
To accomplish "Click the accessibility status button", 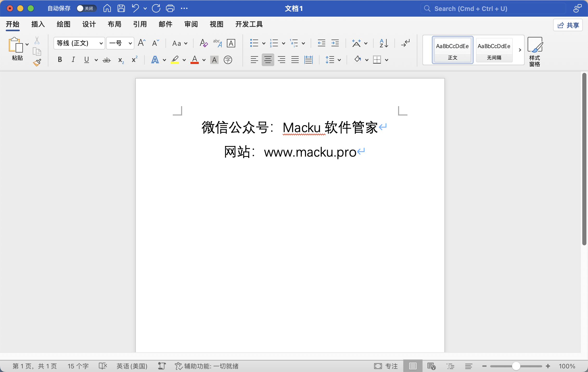I will click(207, 366).
